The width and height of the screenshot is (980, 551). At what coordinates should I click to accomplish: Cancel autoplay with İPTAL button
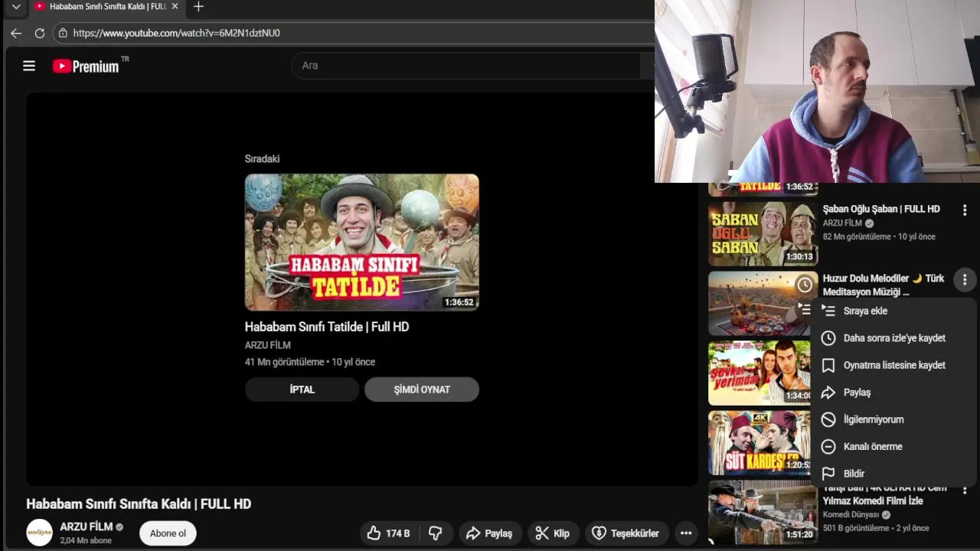[x=302, y=390]
